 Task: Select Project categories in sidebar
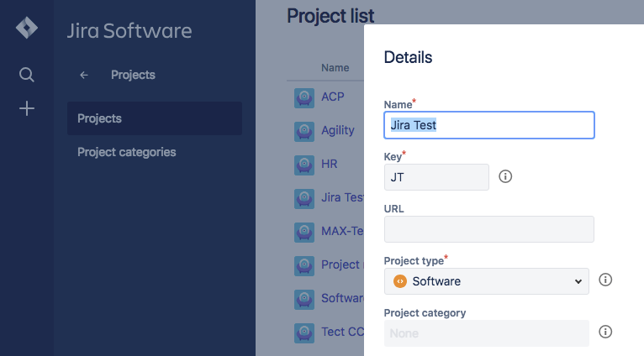click(127, 152)
